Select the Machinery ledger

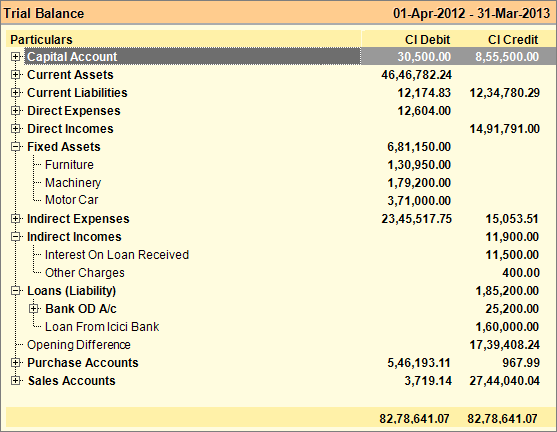(x=73, y=183)
